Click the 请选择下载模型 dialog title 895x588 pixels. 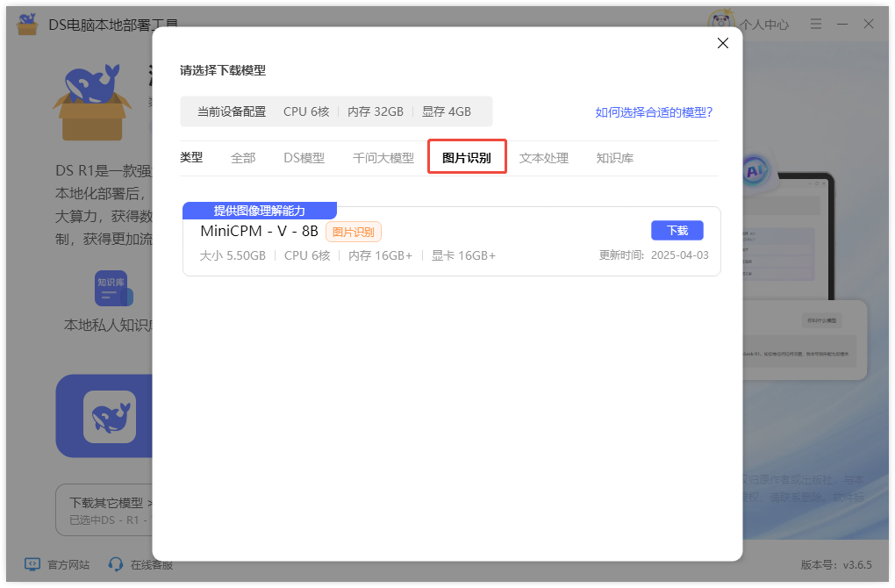pyautogui.click(x=223, y=70)
